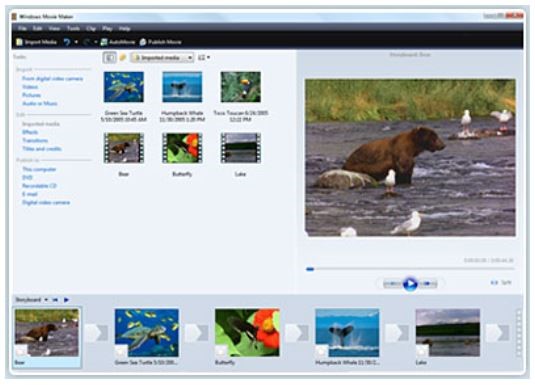Open the File menu
The height and width of the screenshot is (385, 535).
pos(22,28)
